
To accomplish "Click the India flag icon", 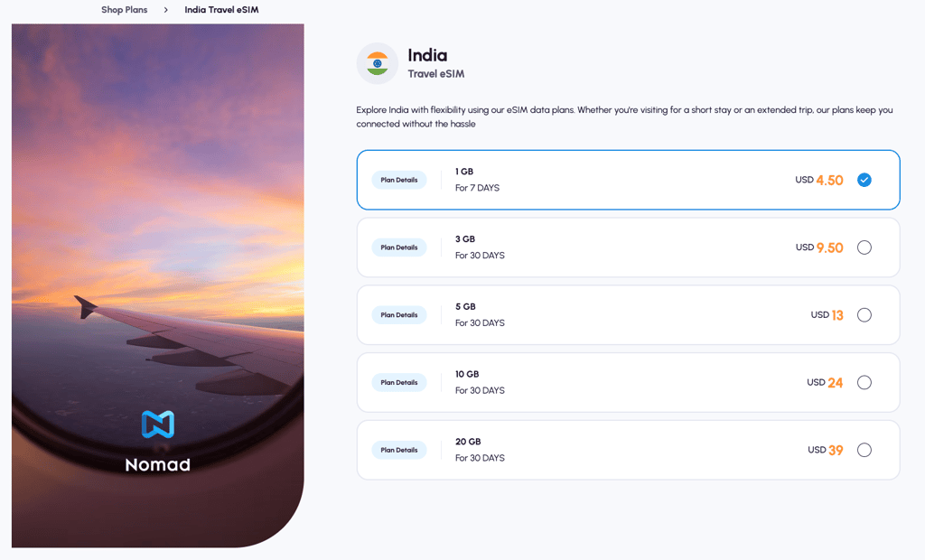I will coord(378,63).
